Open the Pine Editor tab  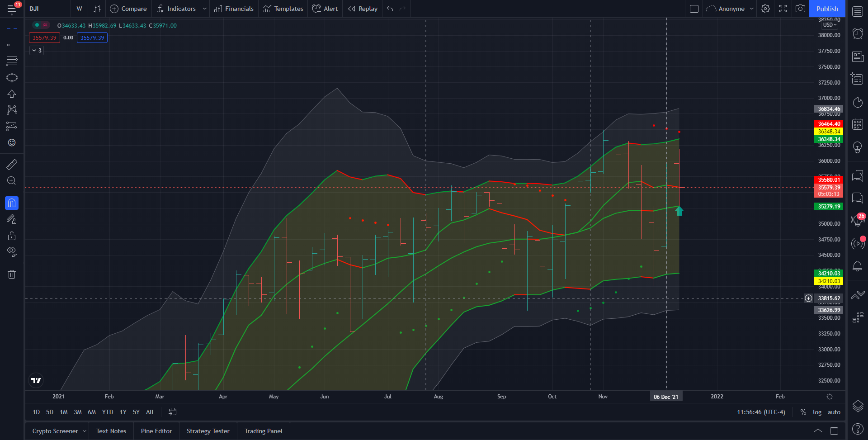click(156, 431)
